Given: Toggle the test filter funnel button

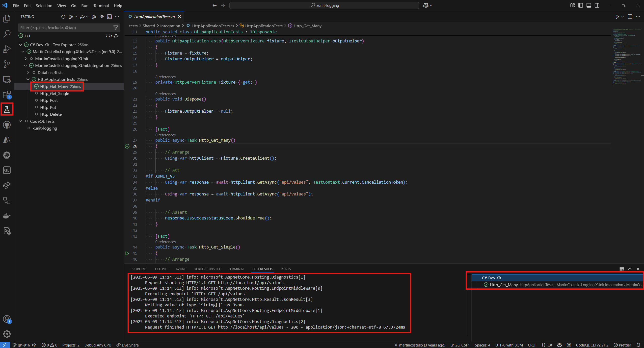Looking at the screenshot, I should 116,28.
